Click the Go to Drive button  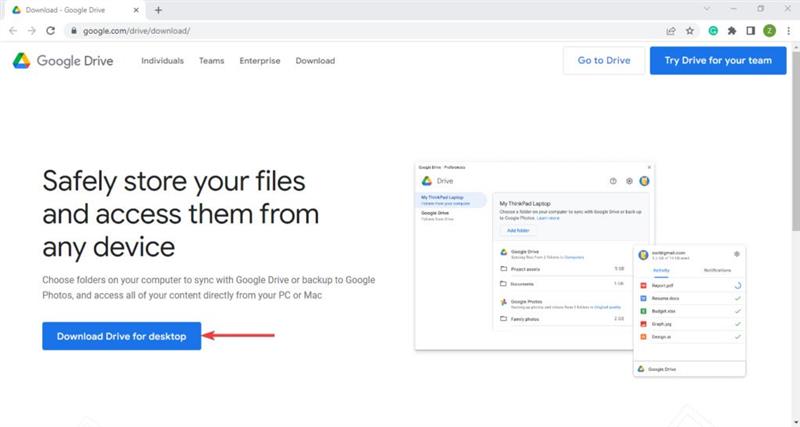pyautogui.click(x=604, y=61)
